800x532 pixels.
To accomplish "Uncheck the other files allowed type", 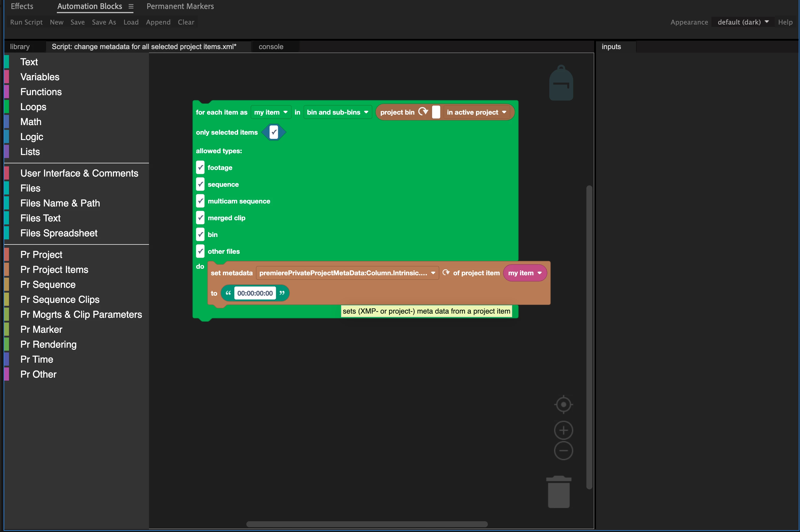I will tap(200, 251).
